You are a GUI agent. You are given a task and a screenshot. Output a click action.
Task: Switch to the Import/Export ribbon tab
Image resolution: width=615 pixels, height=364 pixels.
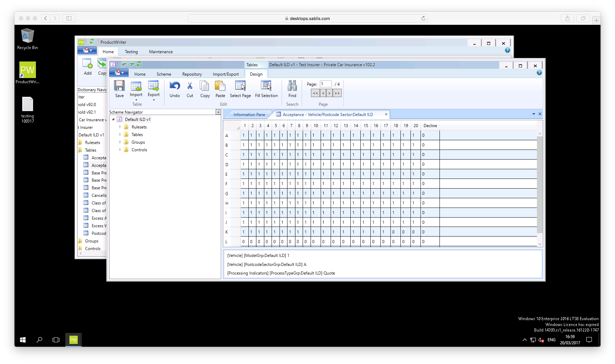(x=226, y=74)
